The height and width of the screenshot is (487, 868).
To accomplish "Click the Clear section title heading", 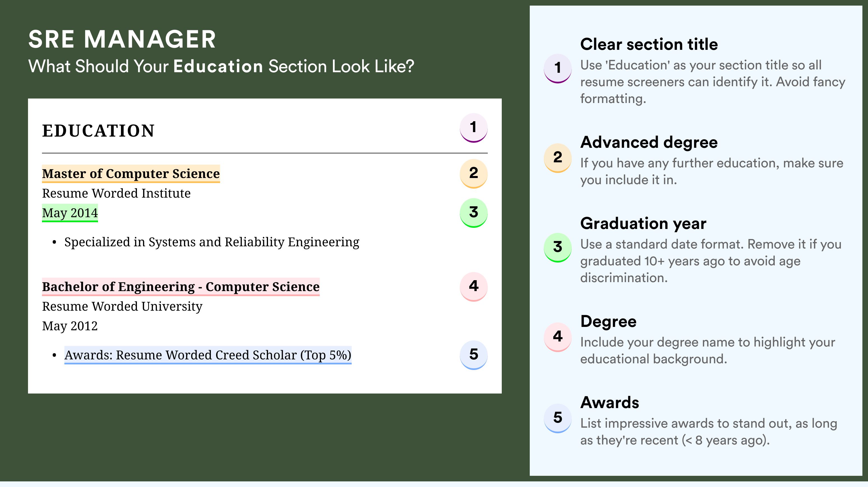I will point(649,45).
